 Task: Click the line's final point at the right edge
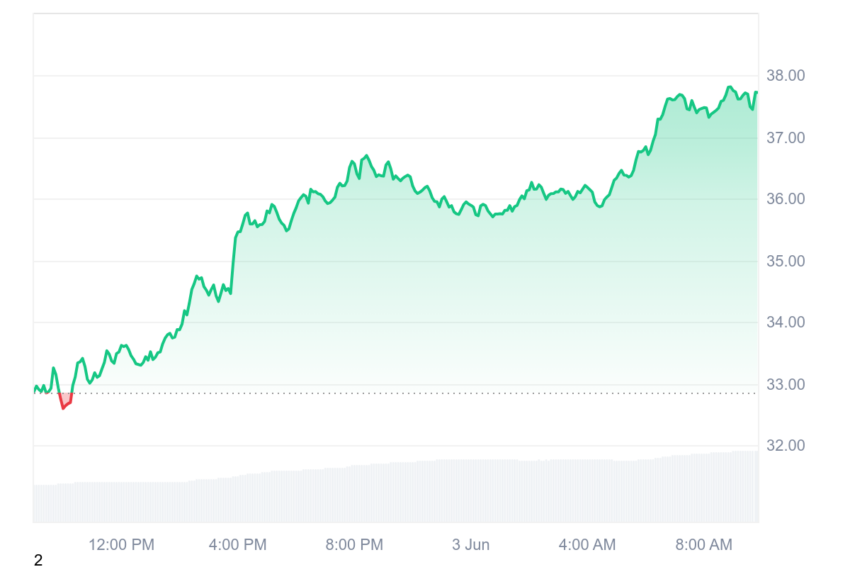click(x=756, y=93)
